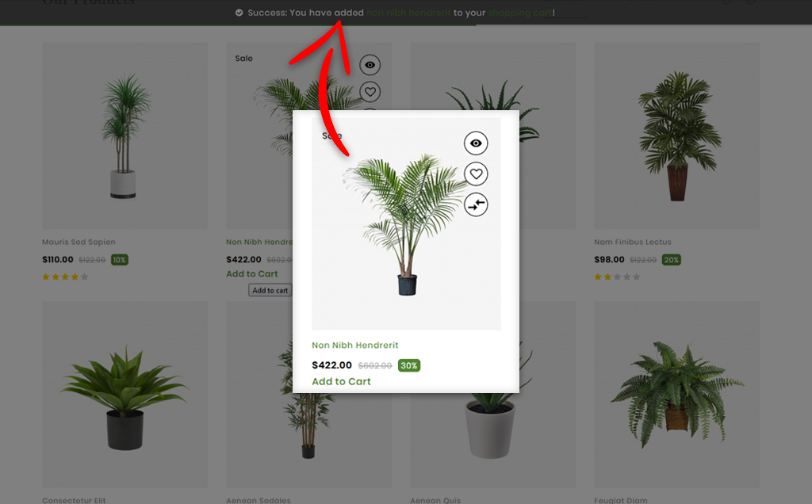
Task: Click the Feugiat Diam fern plant image
Action: pos(677,395)
